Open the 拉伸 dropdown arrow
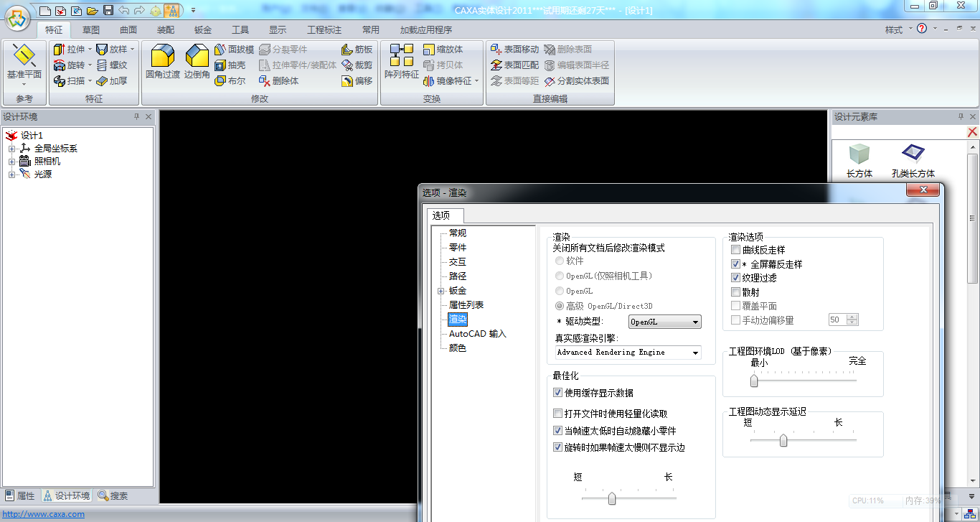 click(x=90, y=50)
